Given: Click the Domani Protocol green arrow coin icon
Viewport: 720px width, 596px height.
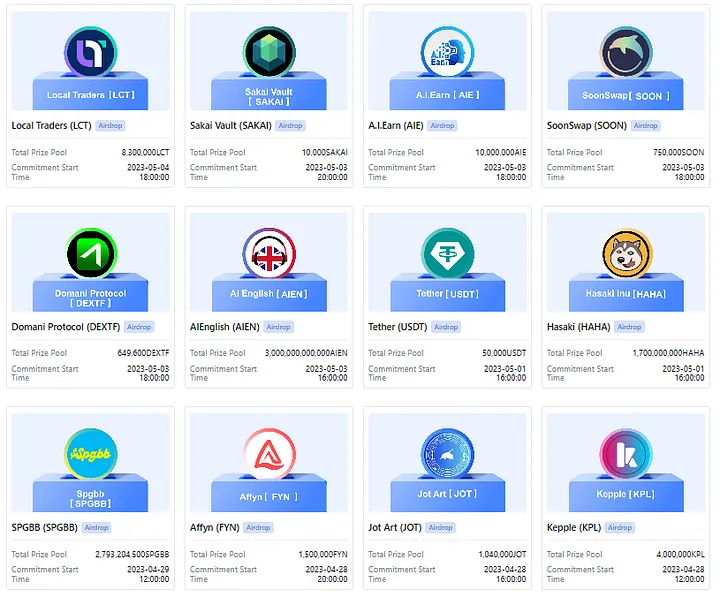Looking at the screenshot, I should (x=90, y=253).
